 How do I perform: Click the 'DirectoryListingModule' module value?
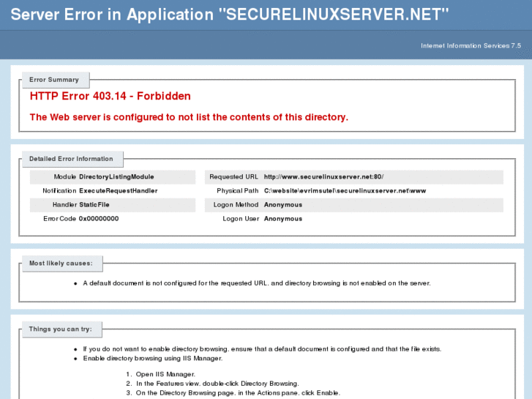[116, 176]
